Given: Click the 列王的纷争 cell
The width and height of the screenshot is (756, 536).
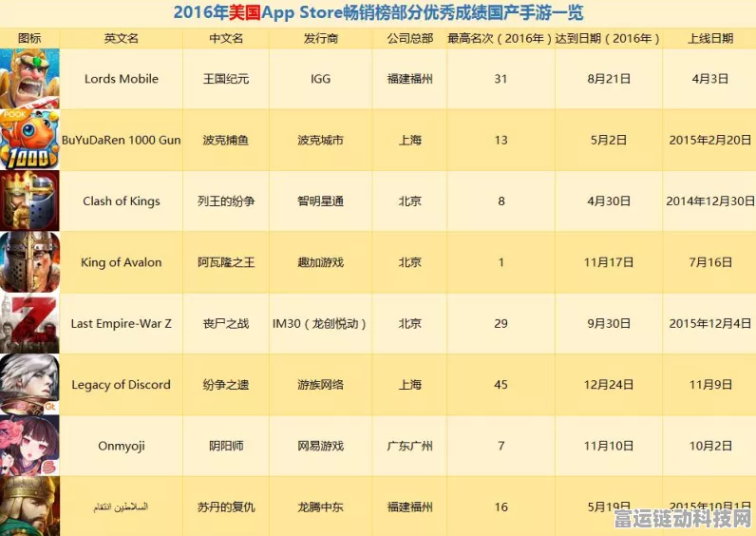Looking at the screenshot, I should click(x=226, y=201).
